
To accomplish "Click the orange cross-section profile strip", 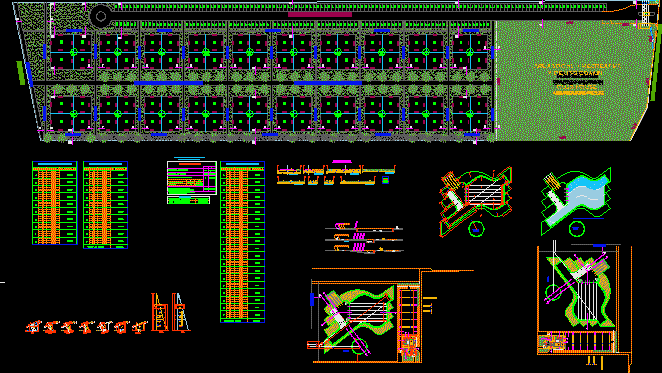I will pos(336,175).
